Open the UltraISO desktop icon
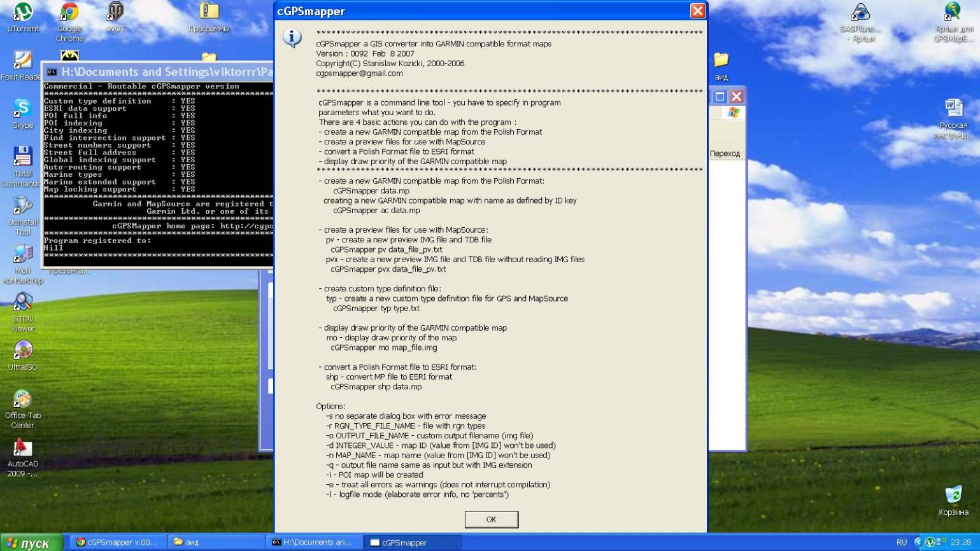Image resolution: width=980 pixels, height=551 pixels. 23,351
